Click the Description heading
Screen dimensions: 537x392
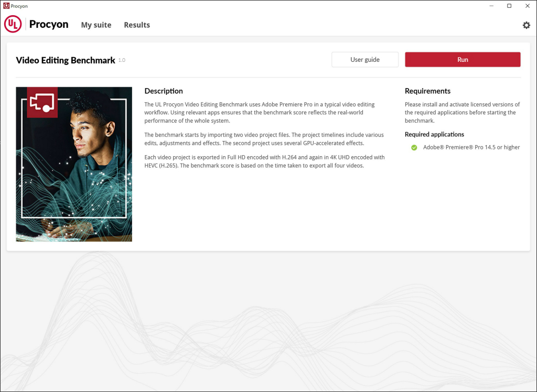[x=164, y=91]
